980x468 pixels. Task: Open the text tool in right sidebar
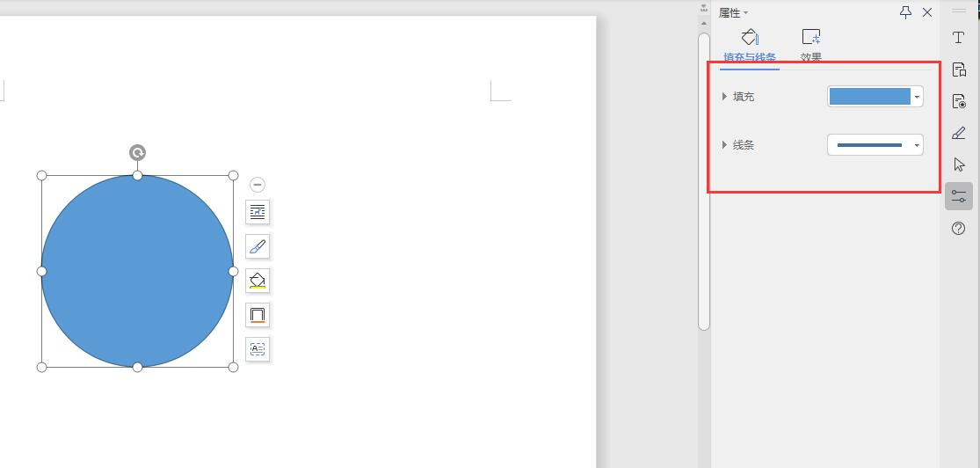click(958, 38)
